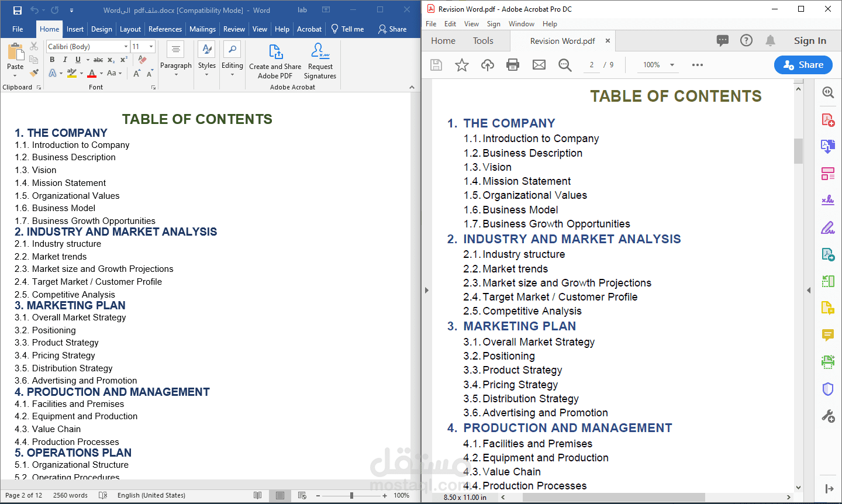Screen dimensions: 842x504
Task: Click the Clear All Formatting eraser icon
Action: tap(142, 60)
